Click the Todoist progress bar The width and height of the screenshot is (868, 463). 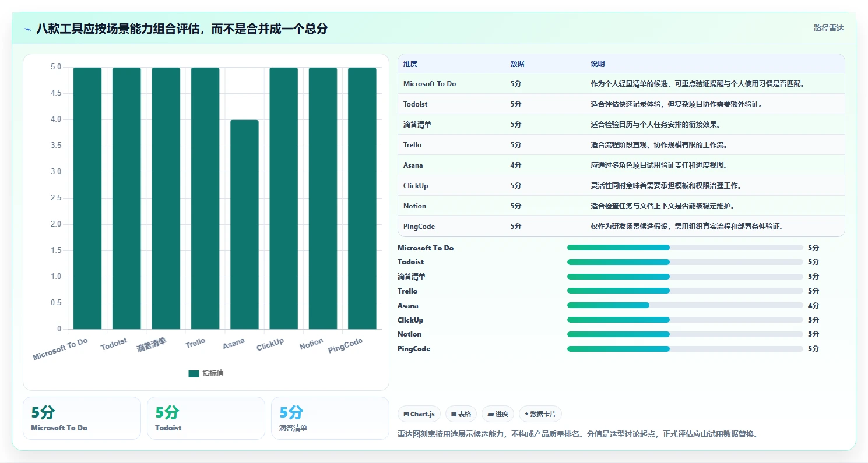[685, 262]
